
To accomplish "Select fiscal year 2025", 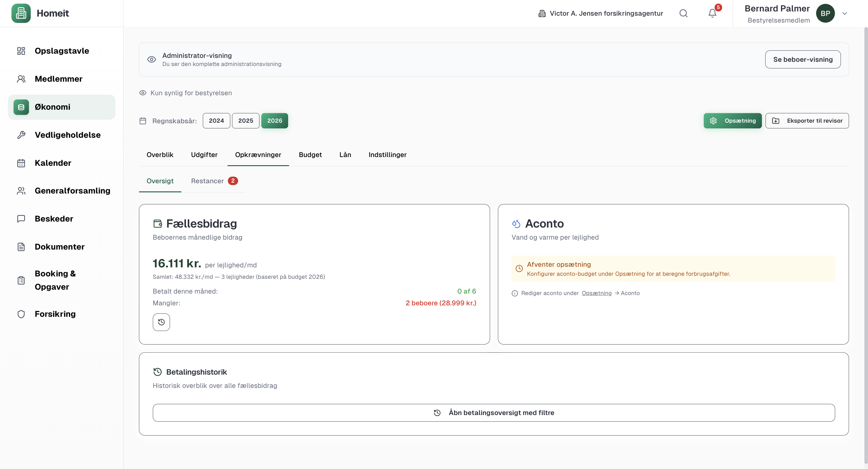I will 245,121.
